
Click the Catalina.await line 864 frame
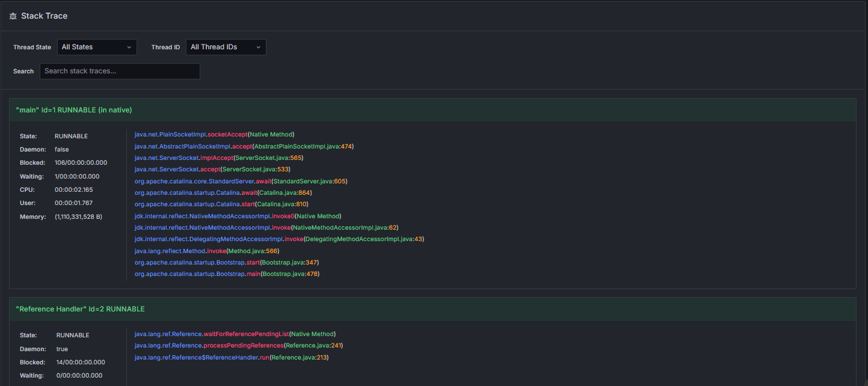tap(223, 192)
